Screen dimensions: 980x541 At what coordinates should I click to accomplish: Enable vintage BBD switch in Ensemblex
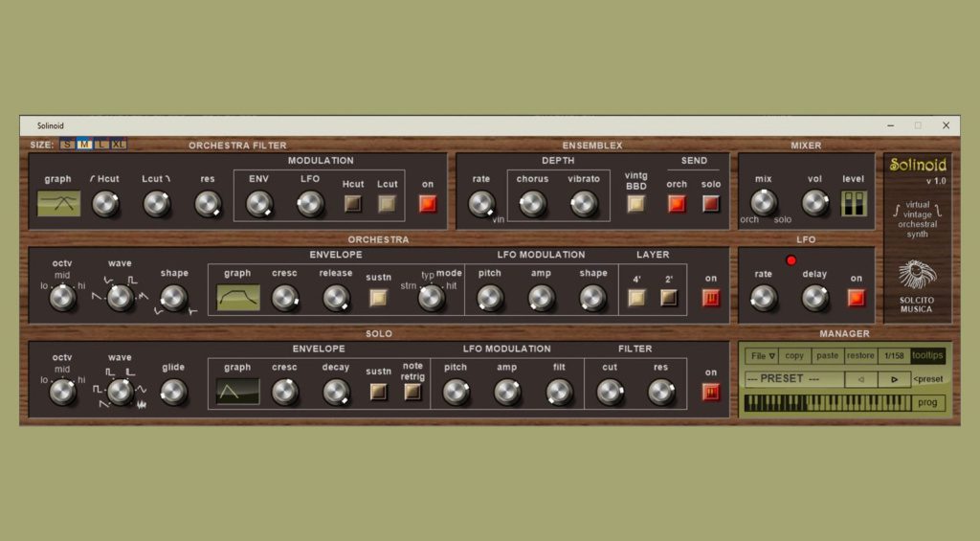(x=635, y=203)
